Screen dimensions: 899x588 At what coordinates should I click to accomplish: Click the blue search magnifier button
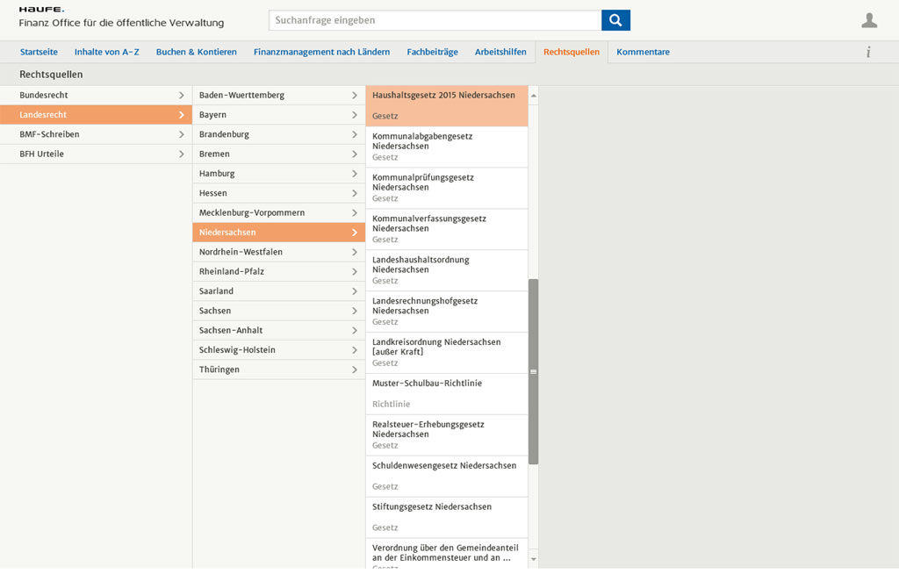615,20
